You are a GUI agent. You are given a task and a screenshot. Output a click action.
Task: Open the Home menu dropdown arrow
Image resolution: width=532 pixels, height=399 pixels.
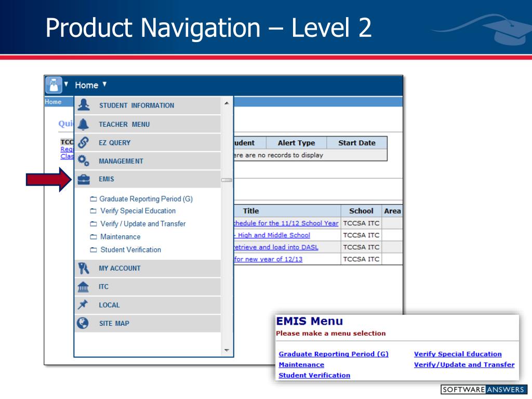(x=104, y=84)
